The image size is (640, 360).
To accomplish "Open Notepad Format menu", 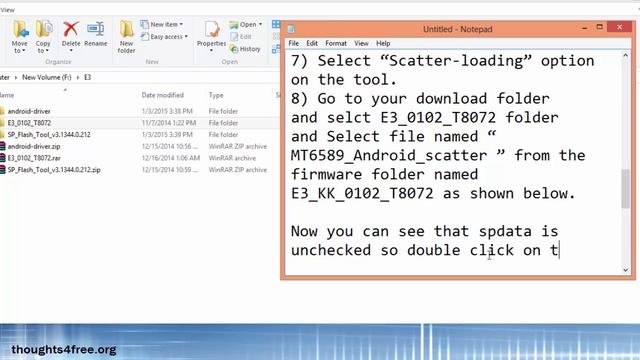I will click(336, 43).
